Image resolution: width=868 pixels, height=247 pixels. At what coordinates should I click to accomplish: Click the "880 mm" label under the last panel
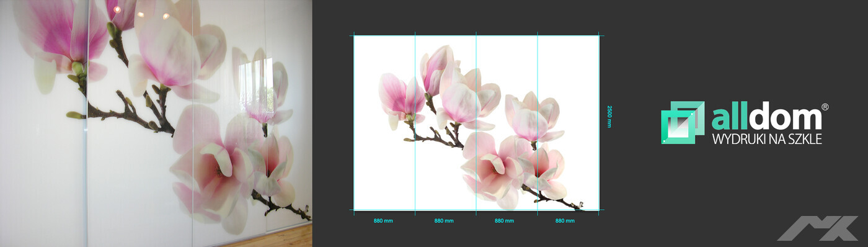coord(565,221)
